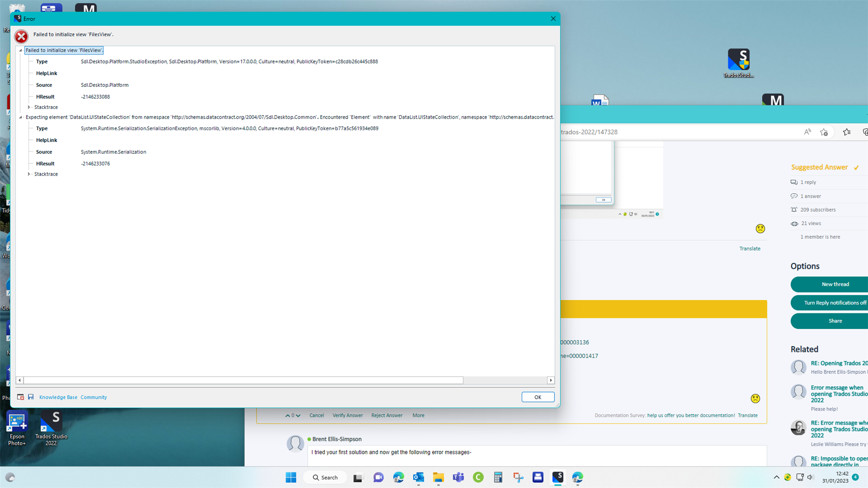Launch Snipping Tool from the taskbar
The height and width of the screenshot is (488, 868).
[x=518, y=477]
